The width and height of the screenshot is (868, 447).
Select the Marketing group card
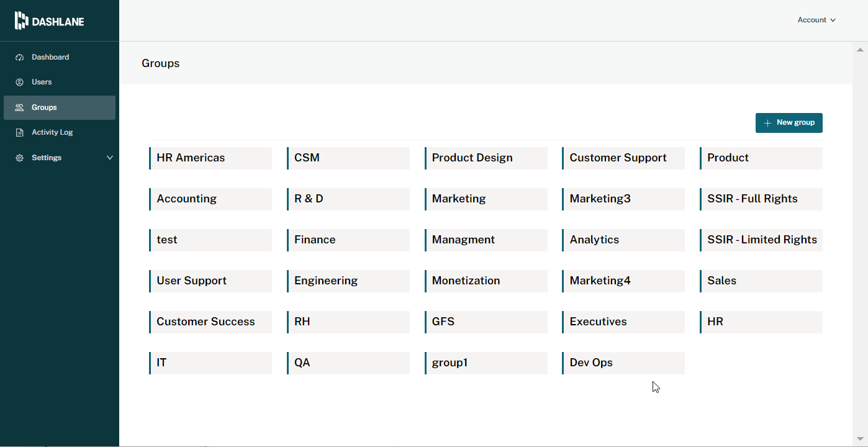486,199
